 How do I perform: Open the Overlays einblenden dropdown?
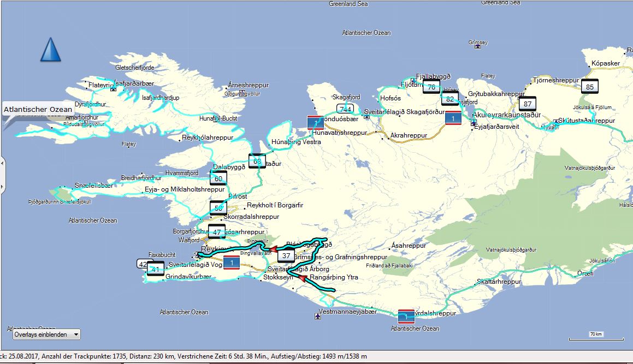(46, 334)
